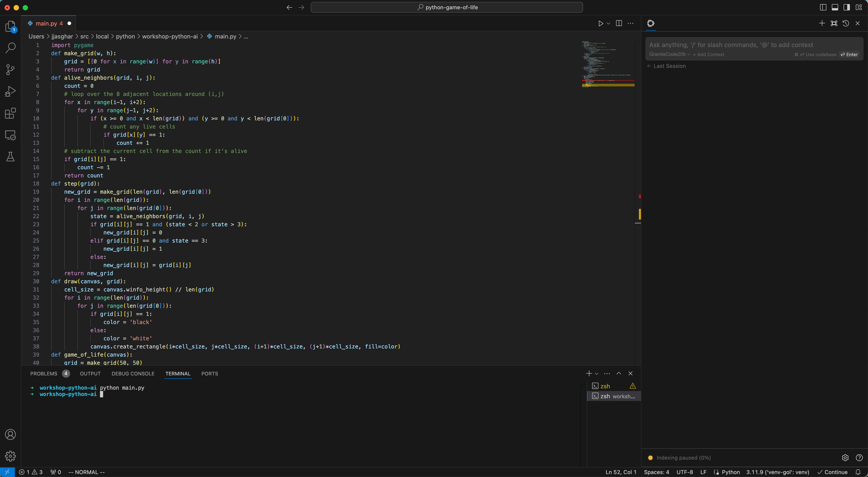Create a new terminal with plus
The width and height of the screenshot is (868, 477).
(589, 373)
